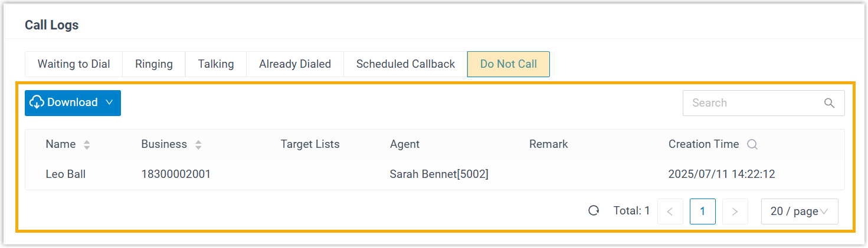Open the 20 / page size dropdown

click(800, 211)
